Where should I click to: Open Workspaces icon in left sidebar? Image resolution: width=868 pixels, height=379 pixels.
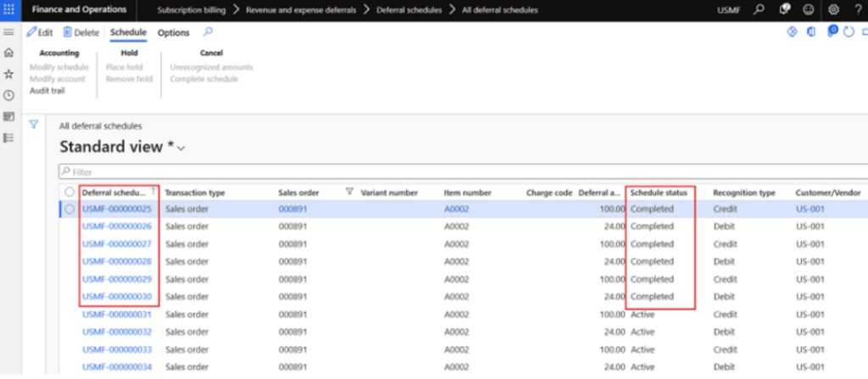point(9,116)
